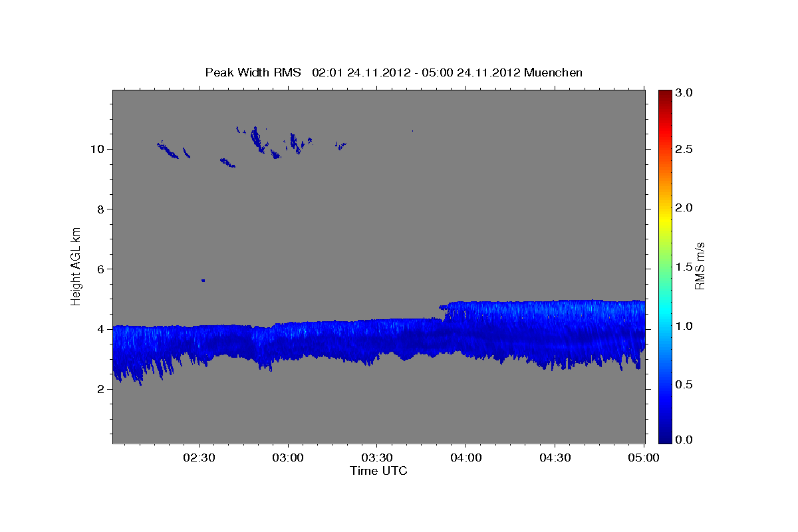
Task: Click the 'Muenchen' location in the title
Action: click(553, 72)
